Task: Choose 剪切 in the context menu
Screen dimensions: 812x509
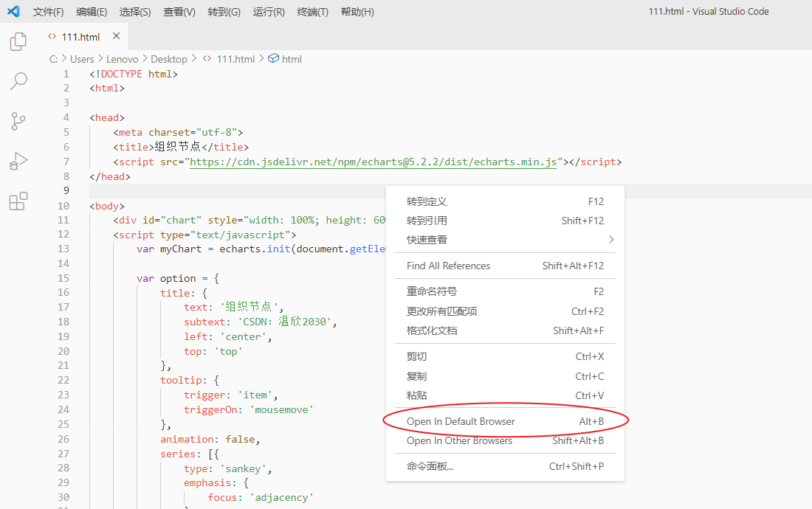Action: coord(505,356)
